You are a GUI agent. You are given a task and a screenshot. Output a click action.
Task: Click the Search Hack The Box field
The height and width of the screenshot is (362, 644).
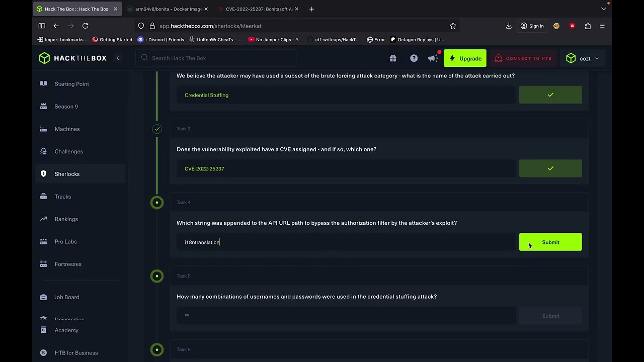216,58
